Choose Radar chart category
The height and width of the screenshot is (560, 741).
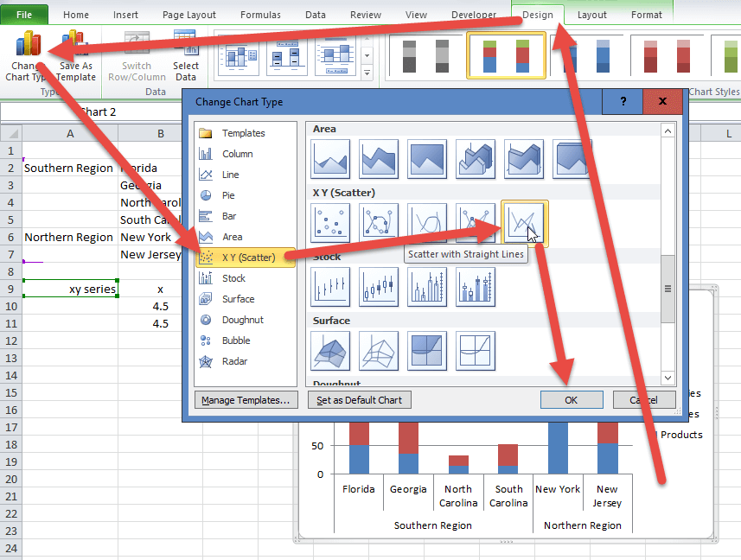pyautogui.click(x=234, y=361)
